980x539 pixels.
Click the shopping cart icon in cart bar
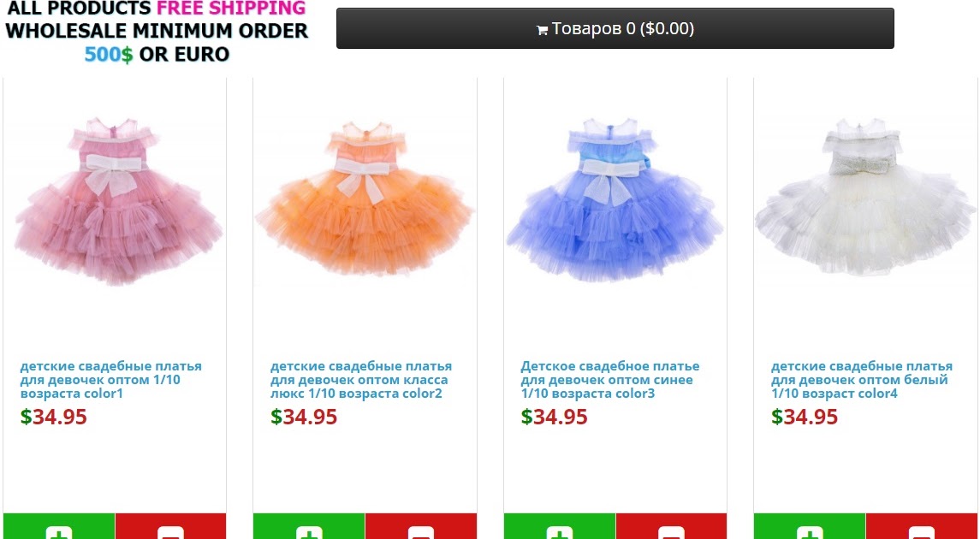pyautogui.click(x=542, y=30)
